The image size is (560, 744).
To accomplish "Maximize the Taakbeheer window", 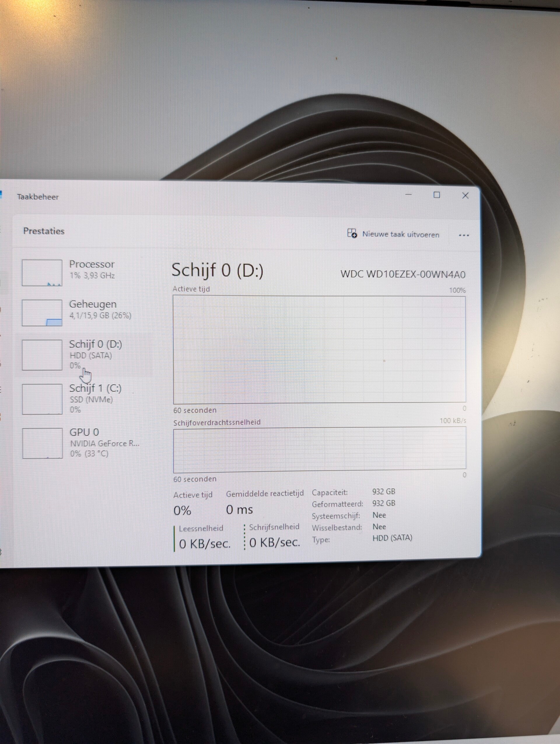I will (437, 195).
